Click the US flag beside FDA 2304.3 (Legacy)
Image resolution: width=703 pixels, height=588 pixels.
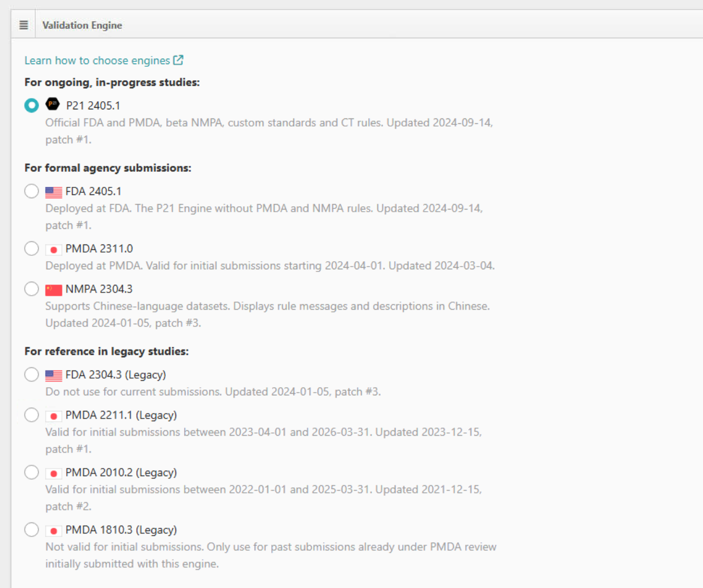click(x=54, y=375)
